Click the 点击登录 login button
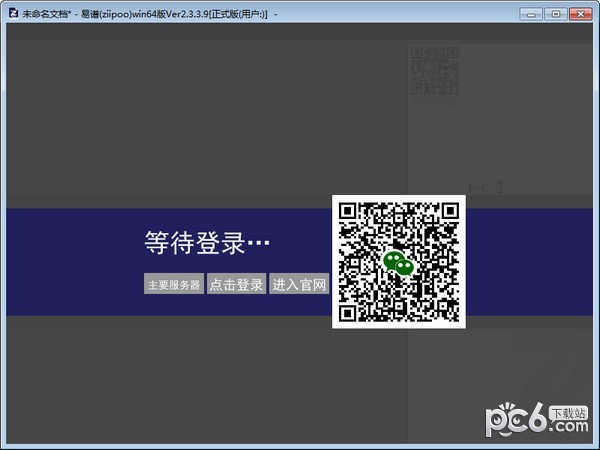600x450 pixels. click(x=236, y=284)
